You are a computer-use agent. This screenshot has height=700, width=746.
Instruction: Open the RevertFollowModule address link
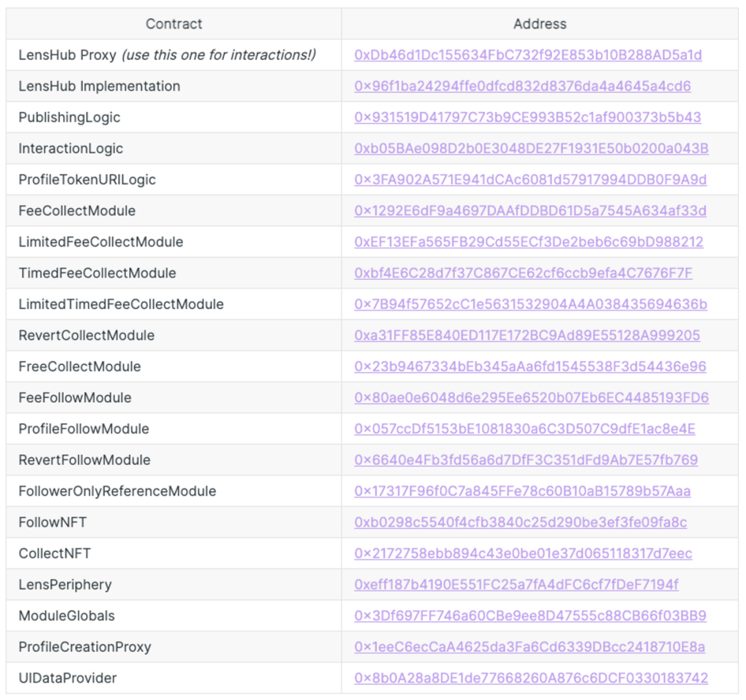click(x=526, y=460)
